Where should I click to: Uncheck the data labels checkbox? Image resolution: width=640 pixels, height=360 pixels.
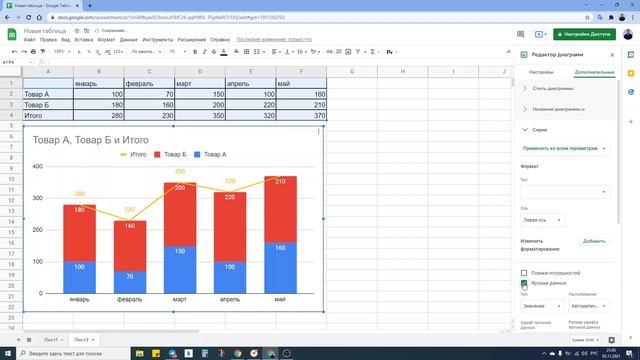tap(524, 283)
